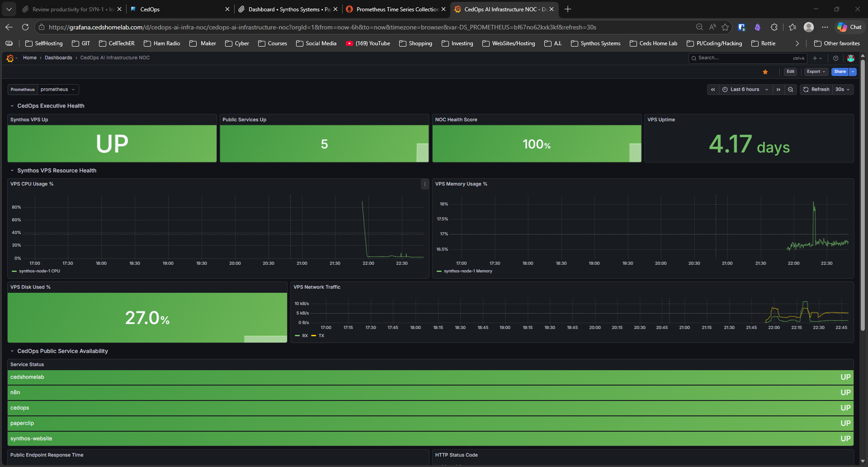Viewport: 868px width, 467px height.
Task: Open the Prometheus data source dropdown
Action: pyautogui.click(x=58, y=90)
